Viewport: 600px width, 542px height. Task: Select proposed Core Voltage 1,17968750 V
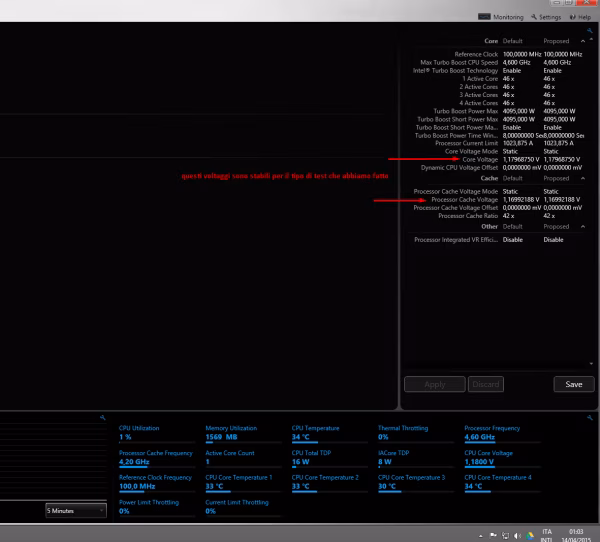click(562, 159)
